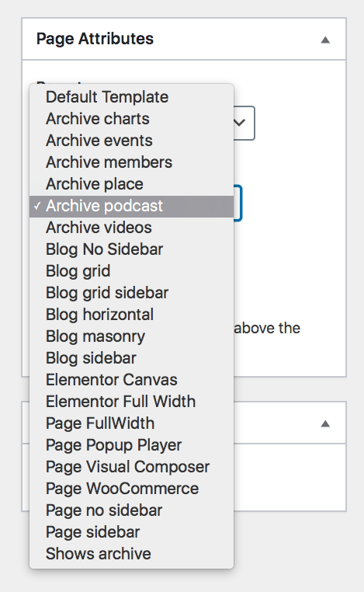Choose Archive place option
This screenshot has width=364, height=592.
[x=131, y=184]
